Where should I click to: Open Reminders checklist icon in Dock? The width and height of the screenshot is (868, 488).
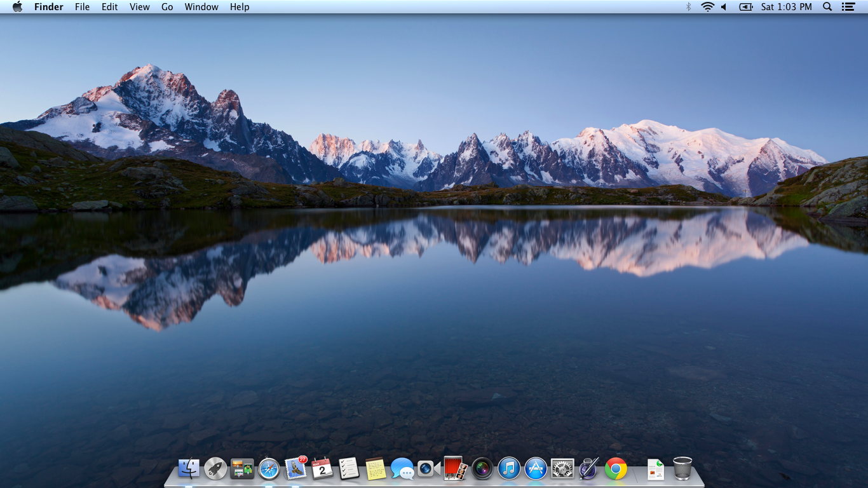pyautogui.click(x=349, y=469)
